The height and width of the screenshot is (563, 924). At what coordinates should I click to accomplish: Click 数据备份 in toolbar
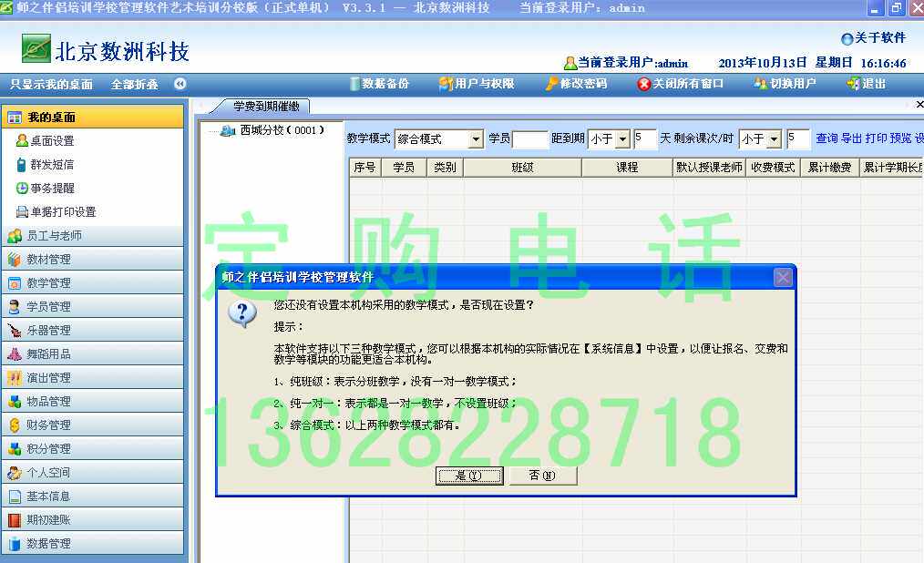coord(379,84)
